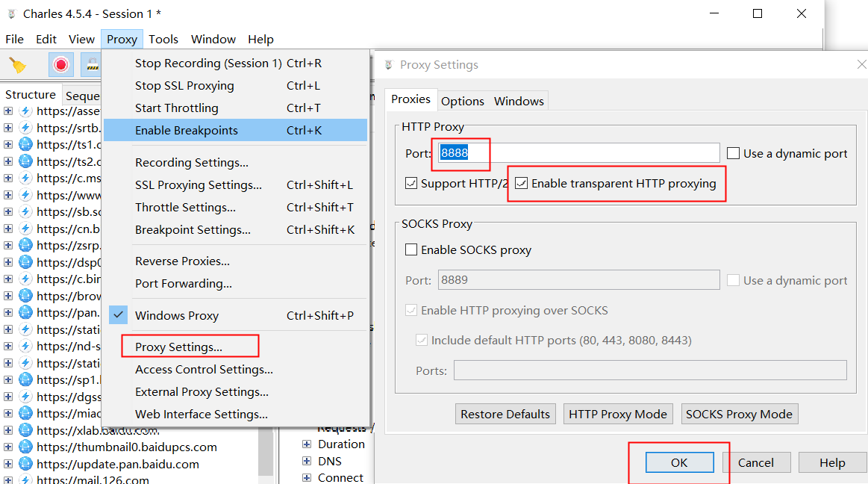The image size is (868, 484).
Task: Click the Proxy Settings dialog title icon
Action: click(389, 65)
